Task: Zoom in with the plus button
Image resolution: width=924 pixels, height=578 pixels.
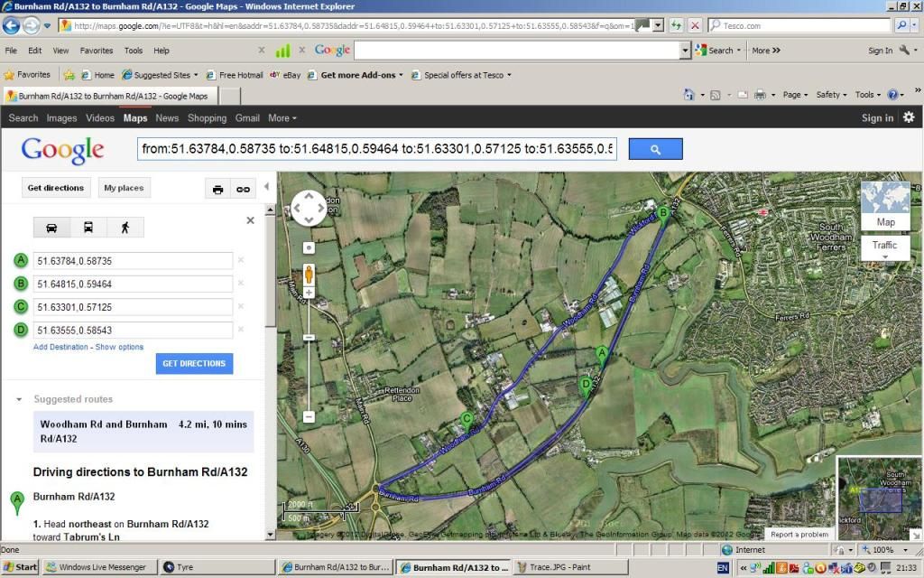Action: tap(309, 293)
